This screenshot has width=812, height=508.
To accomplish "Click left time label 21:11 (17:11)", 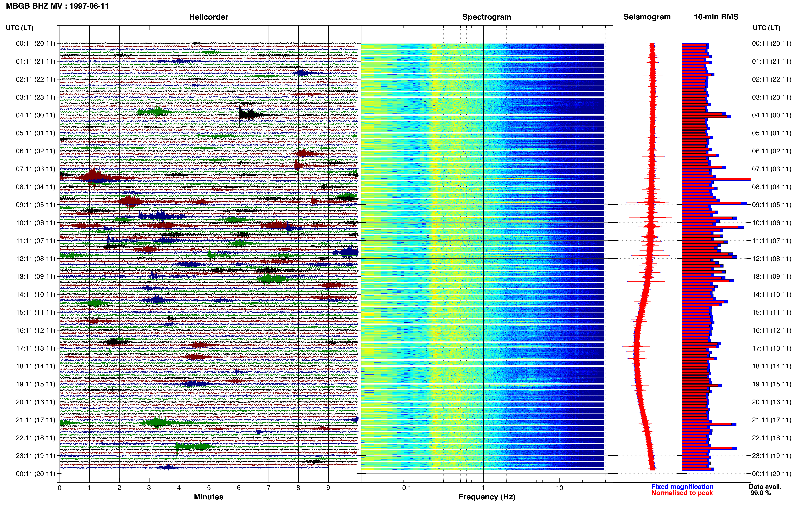I will click(35, 420).
